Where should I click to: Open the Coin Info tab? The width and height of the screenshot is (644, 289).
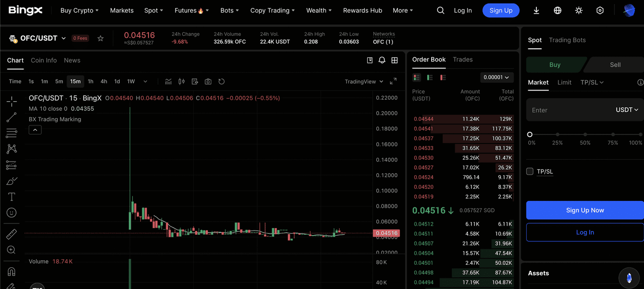pyautogui.click(x=44, y=60)
